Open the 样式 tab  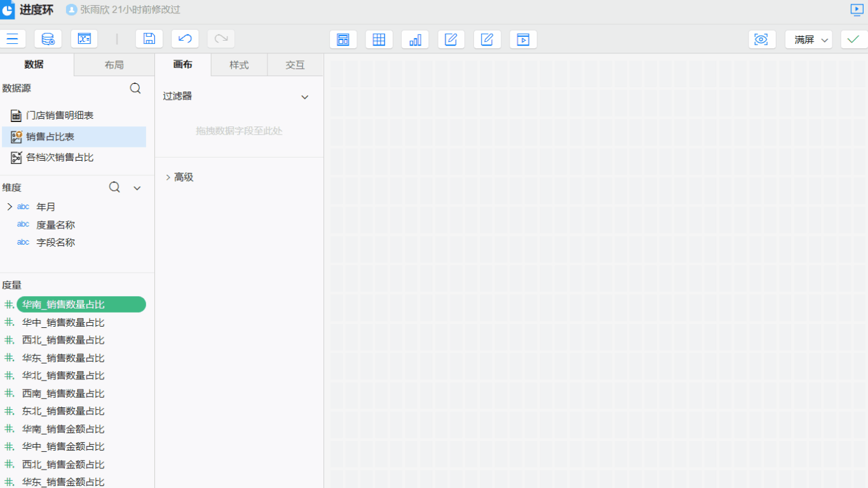(239, 65)
